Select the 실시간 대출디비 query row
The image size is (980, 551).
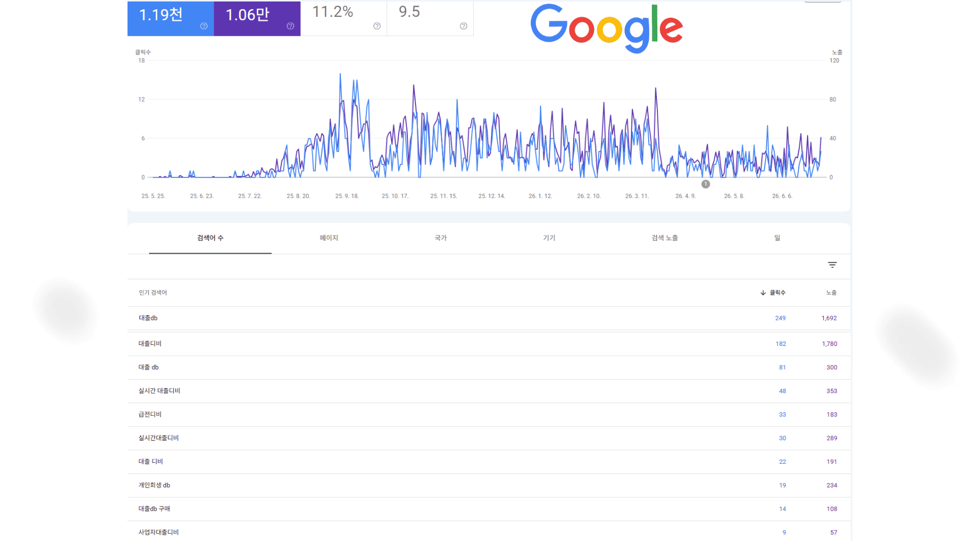pos(489,391)
